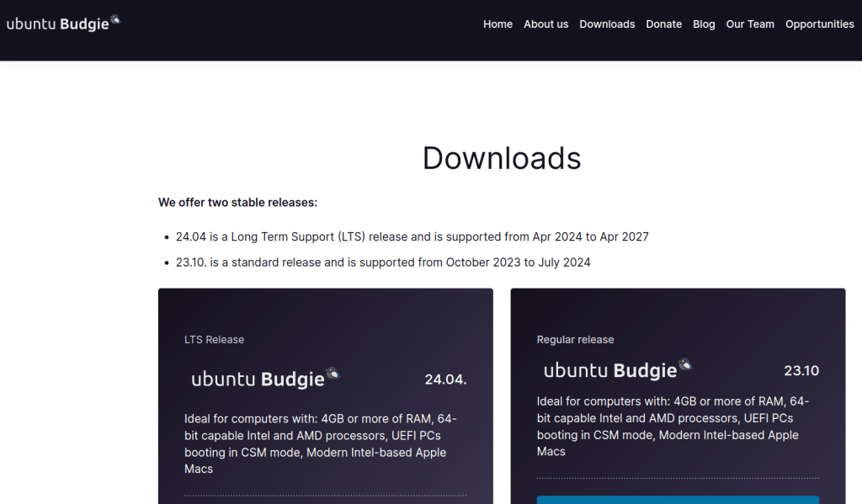Navigate to Opportunities

[x=819, y=24]
